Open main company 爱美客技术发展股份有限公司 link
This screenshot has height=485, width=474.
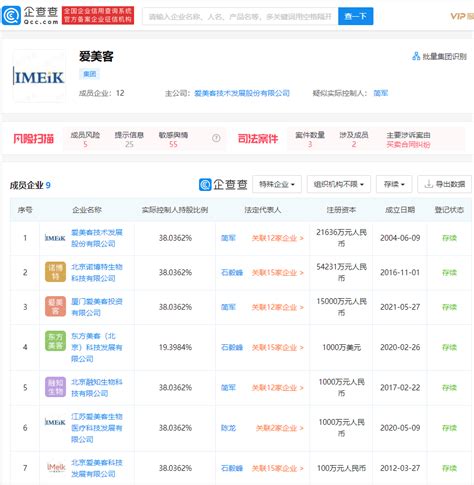pyautogui.click(x=242, y=93)
